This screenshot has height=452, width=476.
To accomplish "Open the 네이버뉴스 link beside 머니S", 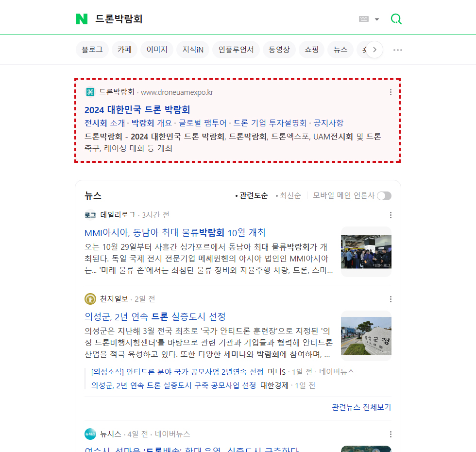I will coord(337,372).
